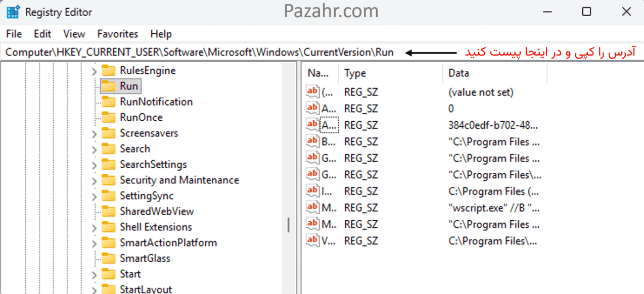
Task: Expand the RulesEngine key
Action: [94, 71]
